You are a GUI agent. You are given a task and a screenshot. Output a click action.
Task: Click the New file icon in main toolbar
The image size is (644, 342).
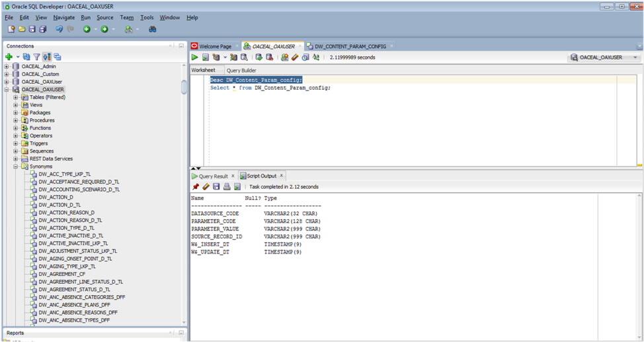point(11,29)
